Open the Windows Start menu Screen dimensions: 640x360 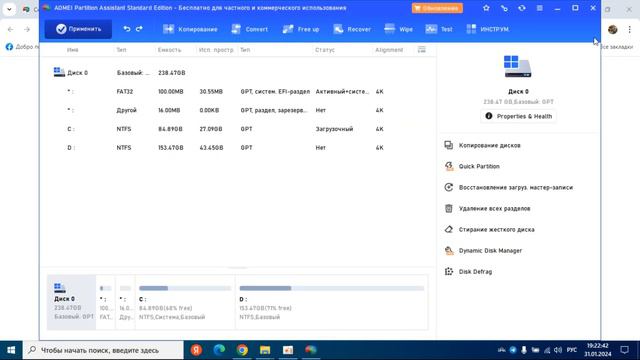point(11,350)
